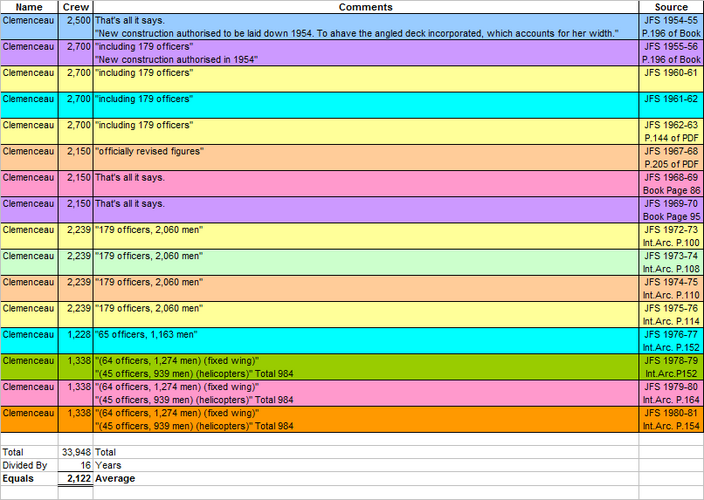Click the crew value 2,500

79,21
